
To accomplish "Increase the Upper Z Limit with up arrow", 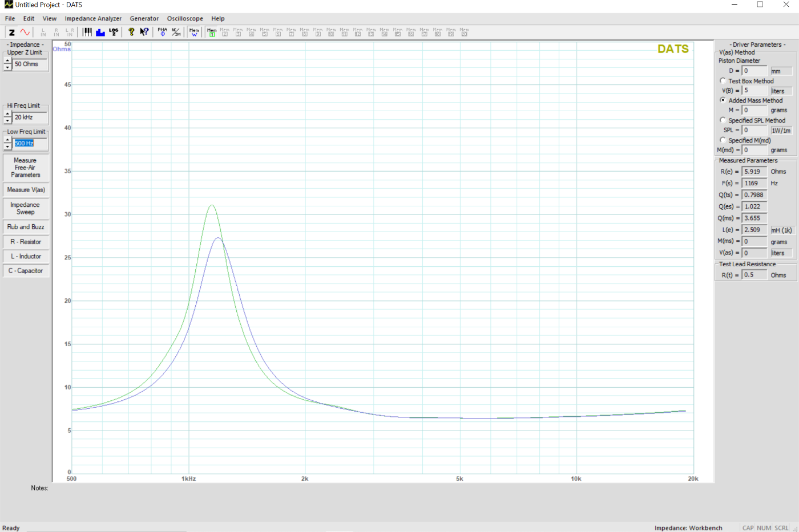I will pos(7,60).
